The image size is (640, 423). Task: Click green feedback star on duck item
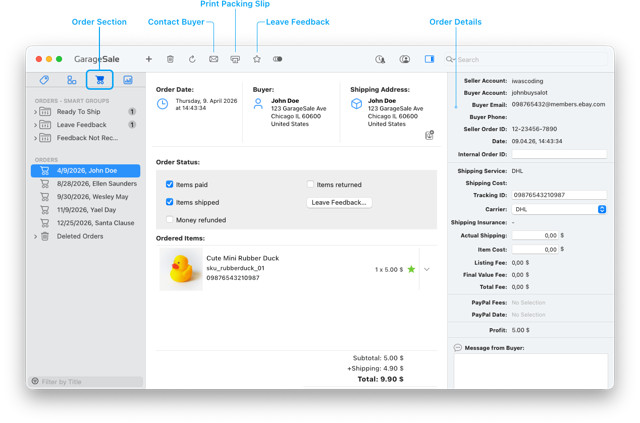411,269
